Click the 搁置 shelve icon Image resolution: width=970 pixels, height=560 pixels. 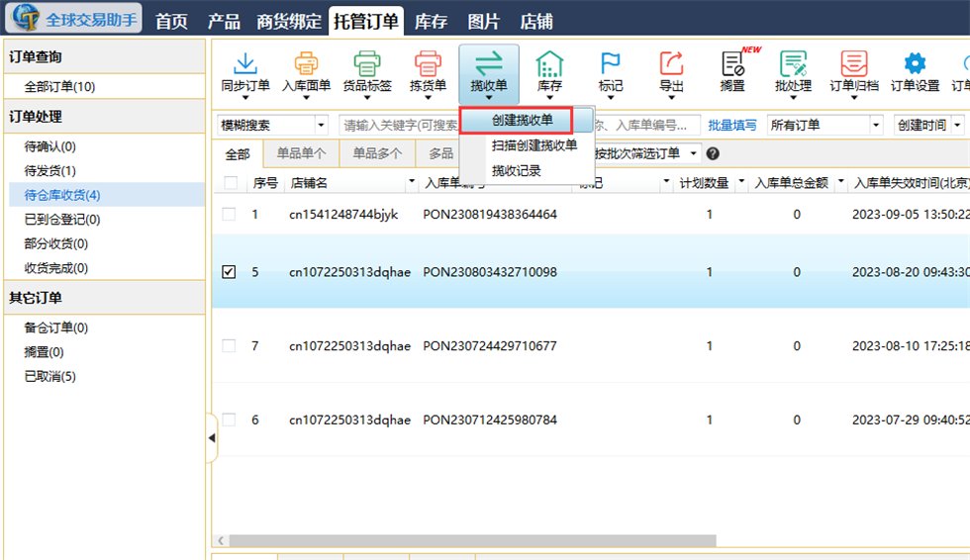pos(732,63)
